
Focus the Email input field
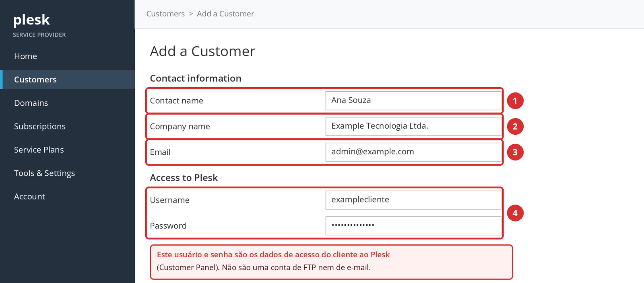coord(413,152)
